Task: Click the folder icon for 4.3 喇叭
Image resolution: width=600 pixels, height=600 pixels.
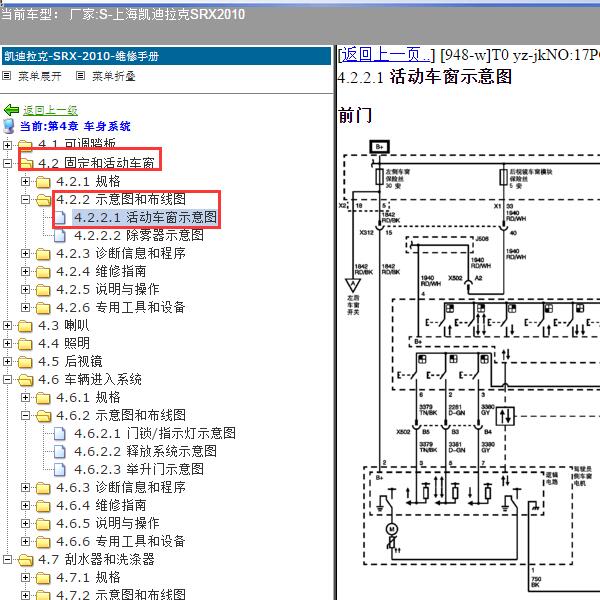Action: 25,326
